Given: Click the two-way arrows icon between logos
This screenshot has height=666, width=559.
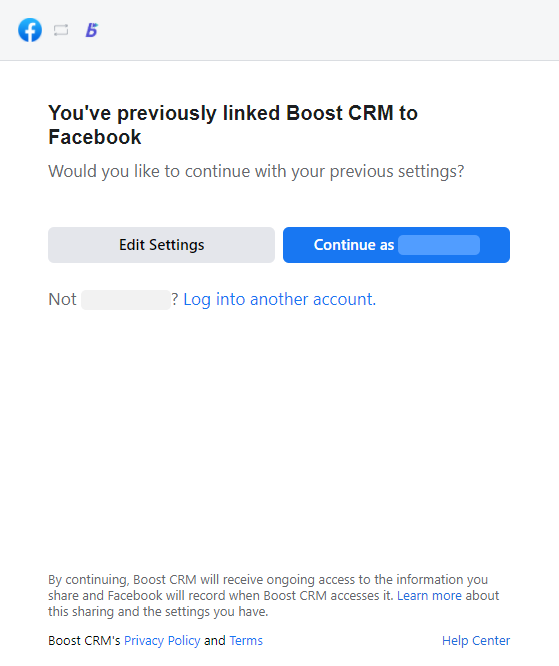Looking at the screenshot, I should pos(61,30).
